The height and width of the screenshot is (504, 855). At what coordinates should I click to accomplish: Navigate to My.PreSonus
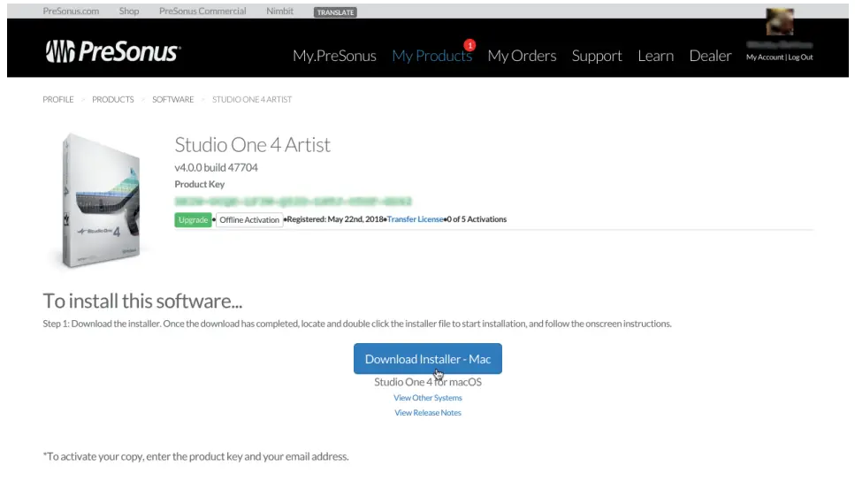[334, 56]
